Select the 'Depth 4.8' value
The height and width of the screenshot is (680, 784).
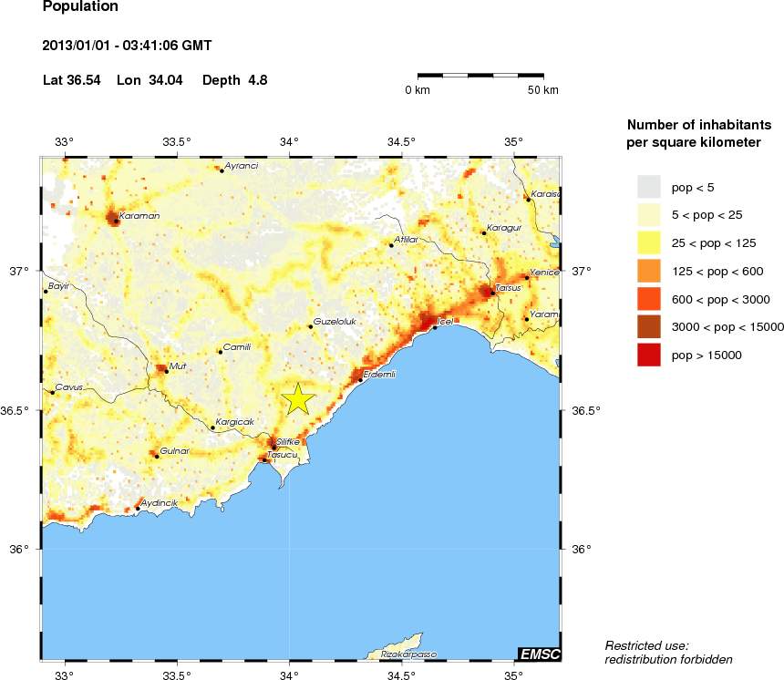234,80
